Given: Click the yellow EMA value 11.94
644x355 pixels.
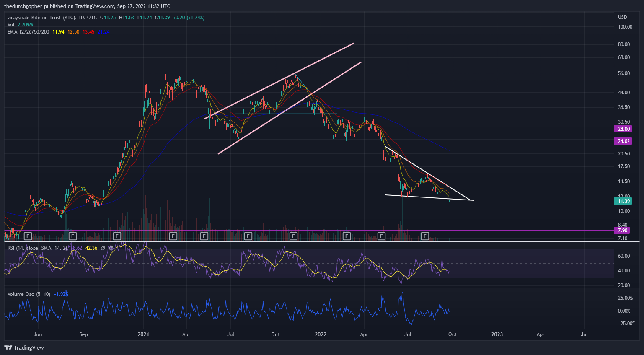Looking at the screenshot, I should tap(58, 32).
